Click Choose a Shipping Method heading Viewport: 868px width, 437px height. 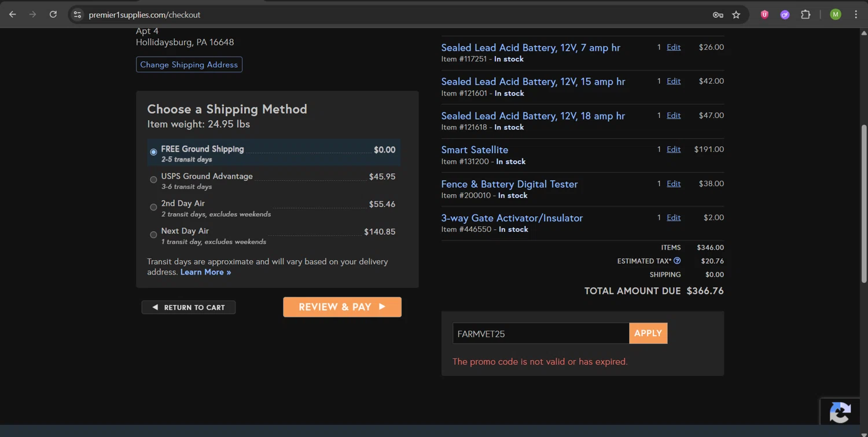[x=227, y=109]
